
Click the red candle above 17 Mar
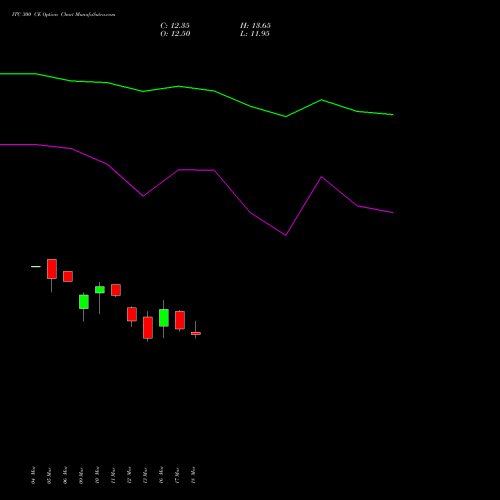click(x=180, y=320)
